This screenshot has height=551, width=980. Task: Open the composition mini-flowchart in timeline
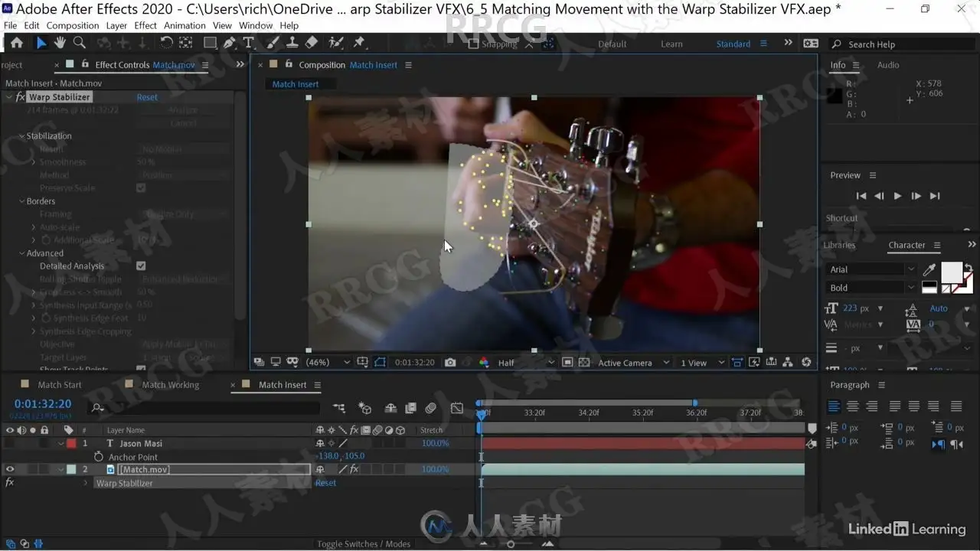(339, 409)
